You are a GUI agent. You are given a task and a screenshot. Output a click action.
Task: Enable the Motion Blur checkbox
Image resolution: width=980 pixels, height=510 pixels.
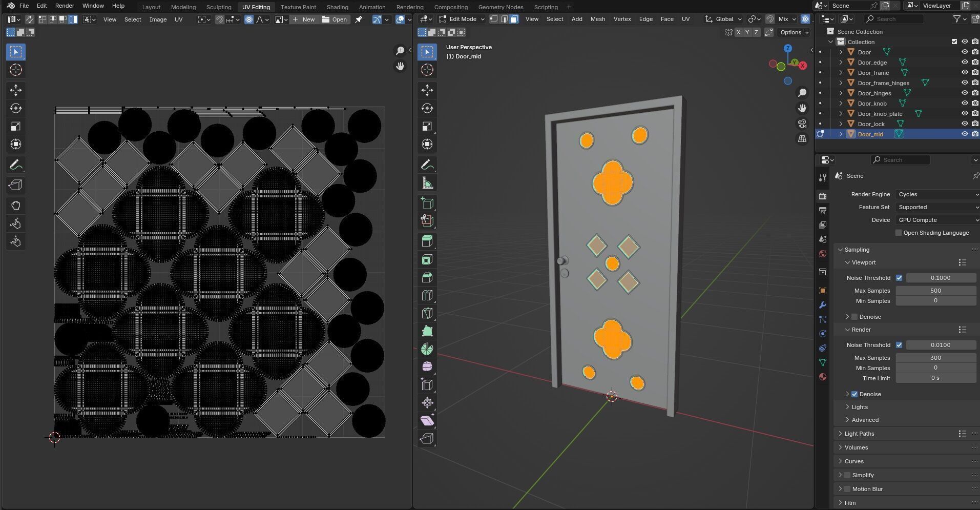(847, 489)
